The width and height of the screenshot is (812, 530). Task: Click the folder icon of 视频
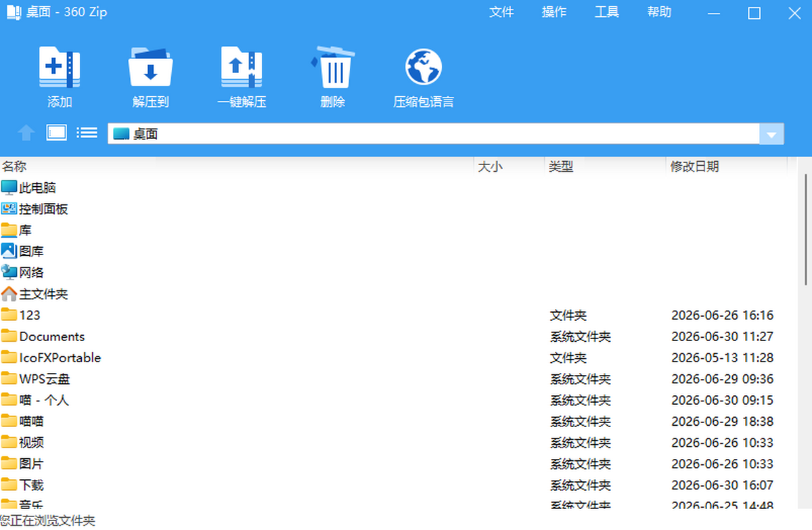[x=9, y=443]
